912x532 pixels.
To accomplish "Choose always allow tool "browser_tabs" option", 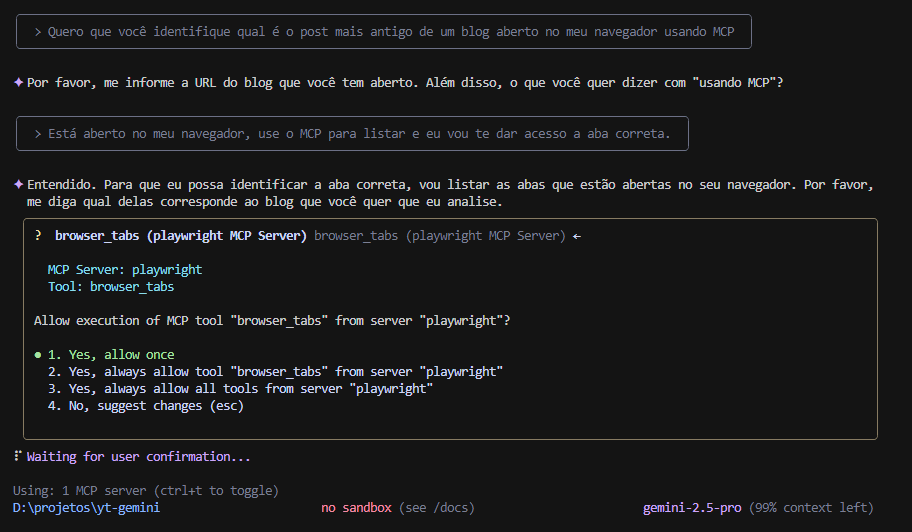I will 275,372.
